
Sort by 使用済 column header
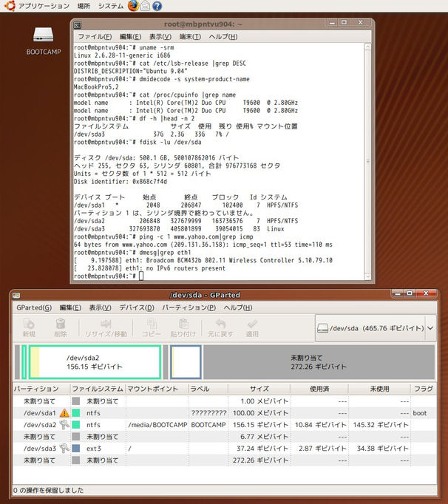[x=319, y=389]
